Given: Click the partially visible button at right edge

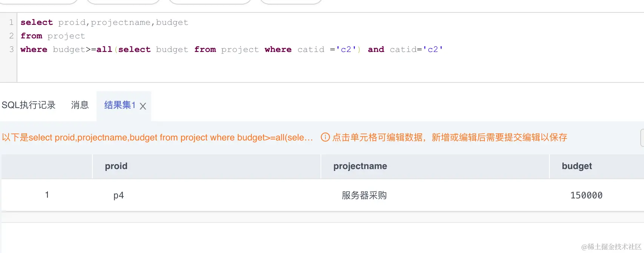Looking at the screenshot, I should pyautogui.click(x=642, y=138).
